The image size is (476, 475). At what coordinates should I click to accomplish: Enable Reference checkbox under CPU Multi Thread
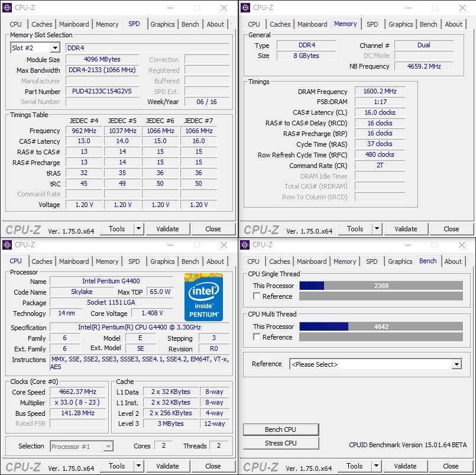(257, 337)
